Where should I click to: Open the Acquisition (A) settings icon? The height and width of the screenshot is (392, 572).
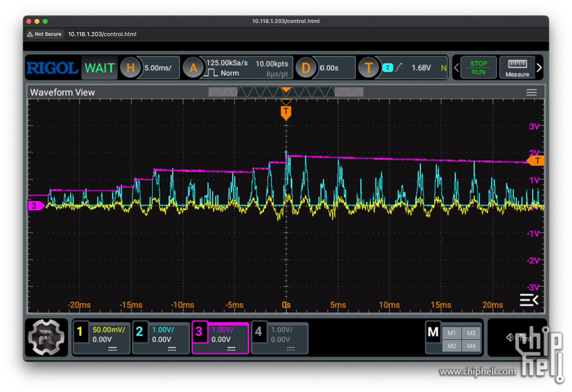click(193, 68)
